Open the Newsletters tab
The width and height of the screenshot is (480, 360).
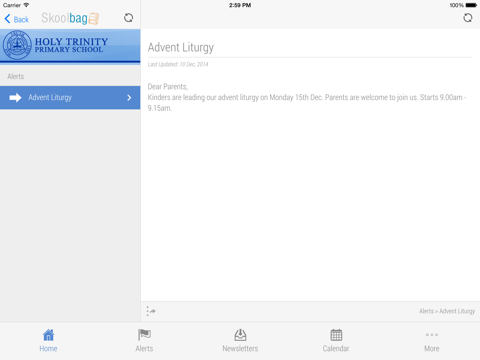coord(240,340)
